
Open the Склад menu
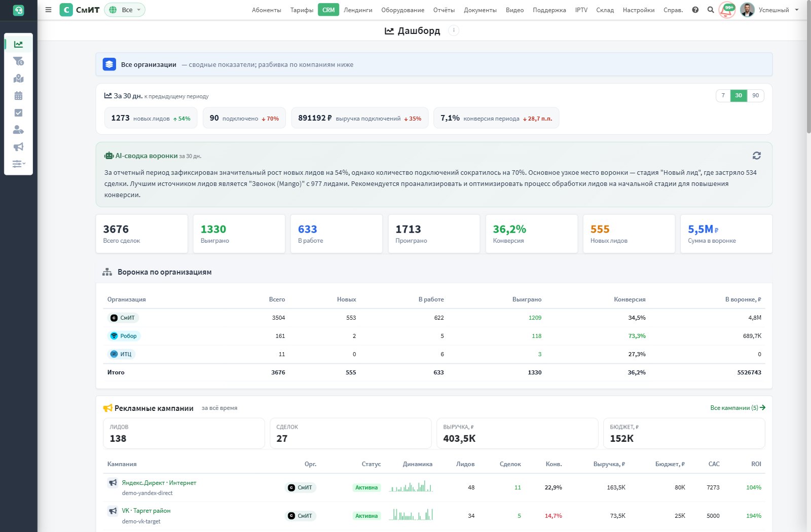coord(605,10)
